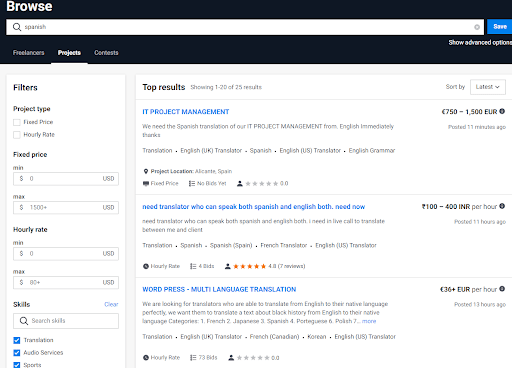This screenshot has height=368, width=512.
Task: Click the search magnifier icon in top bar
Action: 17,27
